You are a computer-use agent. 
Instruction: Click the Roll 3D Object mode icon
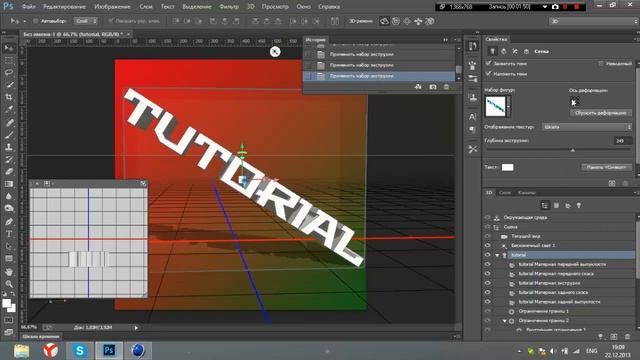[396, 21]
